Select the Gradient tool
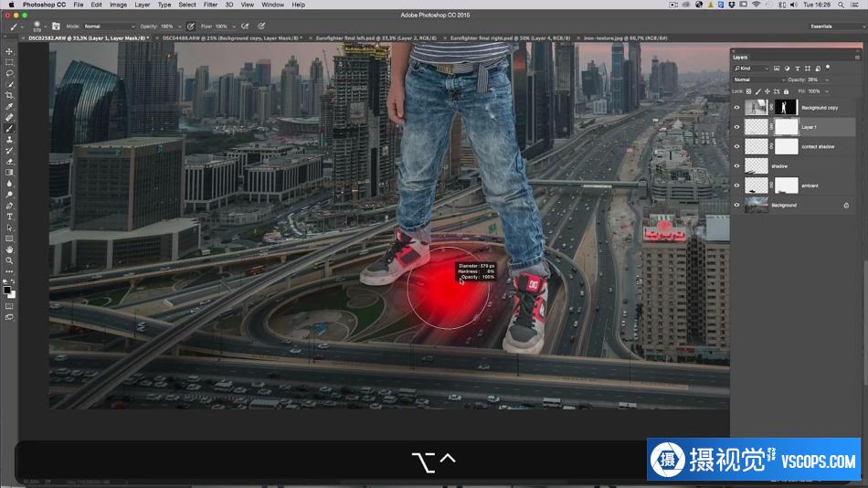Image resolution: width=868 pixels, height=488 pixels. coord(9,173)
